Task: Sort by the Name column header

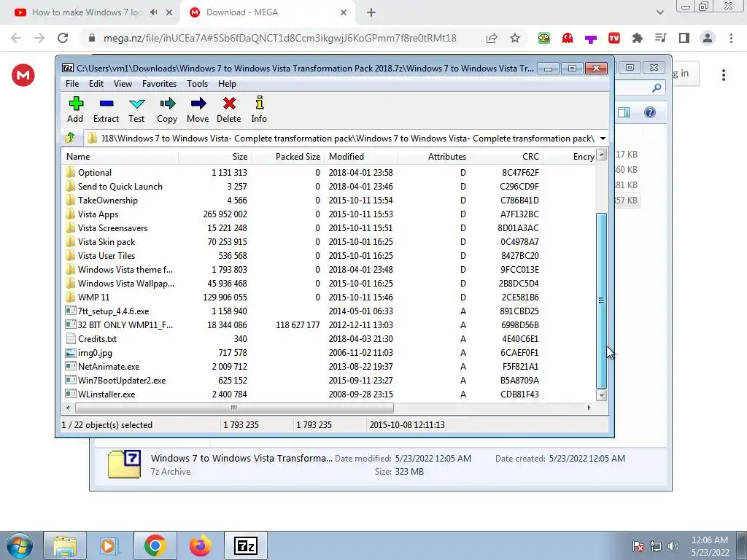Action: (120, 157)
